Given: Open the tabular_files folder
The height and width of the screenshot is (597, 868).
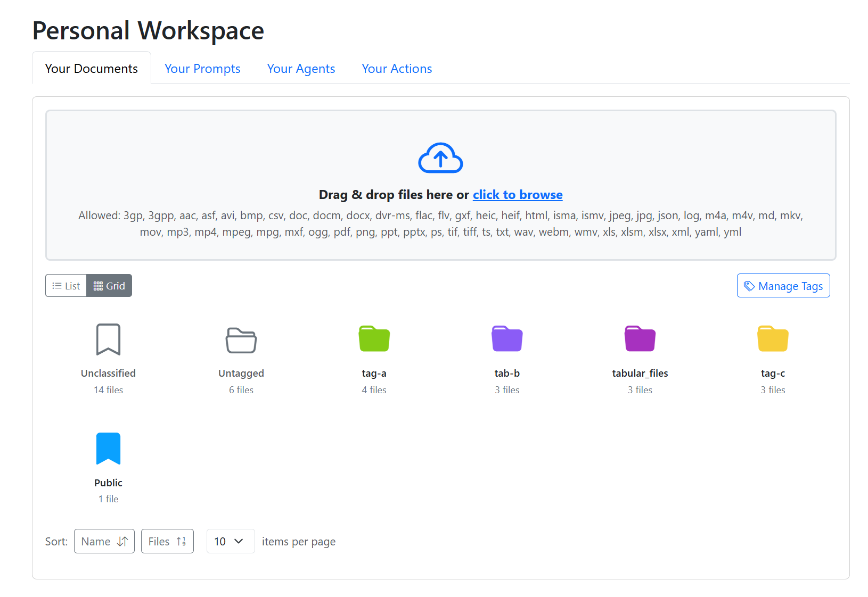Looking at the screenshot, I should pos(640,338).
